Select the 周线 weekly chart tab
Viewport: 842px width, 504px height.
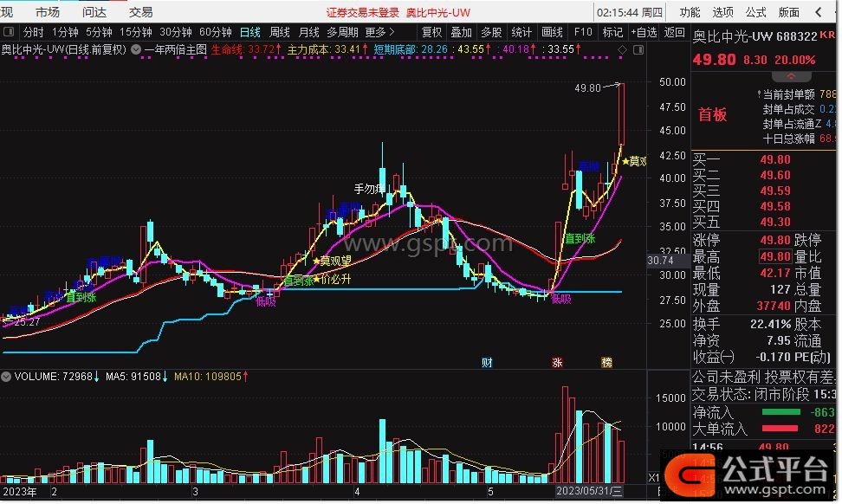point(279,32)
